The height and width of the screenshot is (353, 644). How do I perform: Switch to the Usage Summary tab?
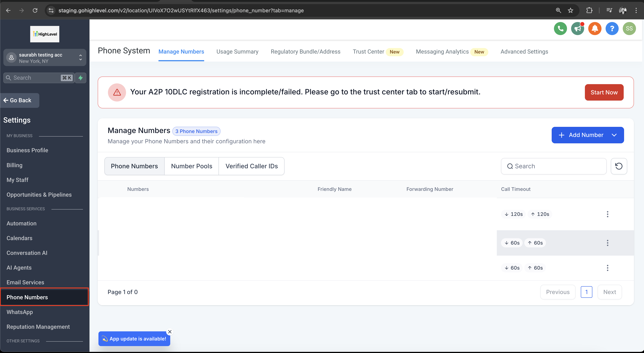(237, 51)
